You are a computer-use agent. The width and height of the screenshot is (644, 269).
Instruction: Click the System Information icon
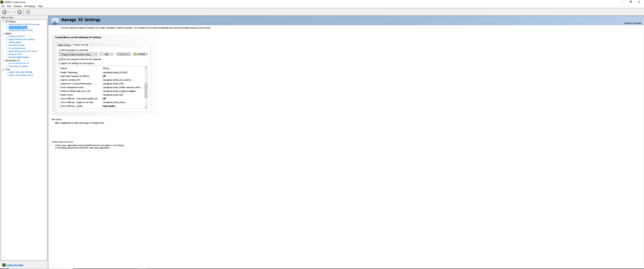[x=4, y=265]
